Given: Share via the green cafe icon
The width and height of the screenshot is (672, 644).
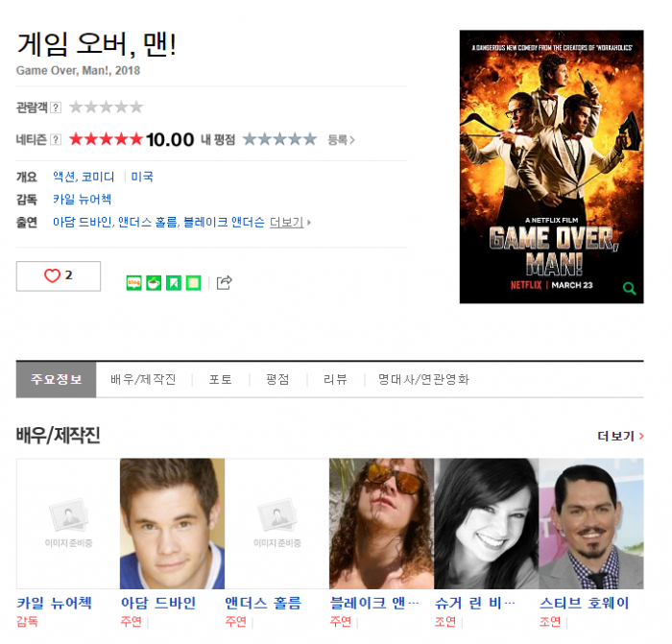Looking at the screenshot, I should tap(154, 282).
